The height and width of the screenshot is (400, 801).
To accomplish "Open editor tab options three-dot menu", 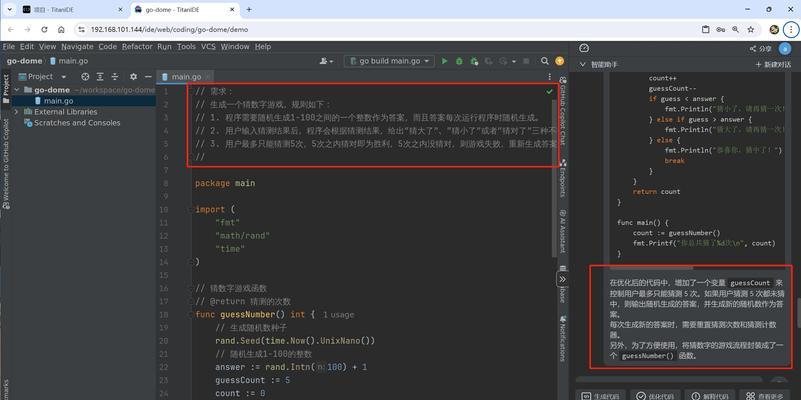I will pyautogui.click(x=550, y=77).
